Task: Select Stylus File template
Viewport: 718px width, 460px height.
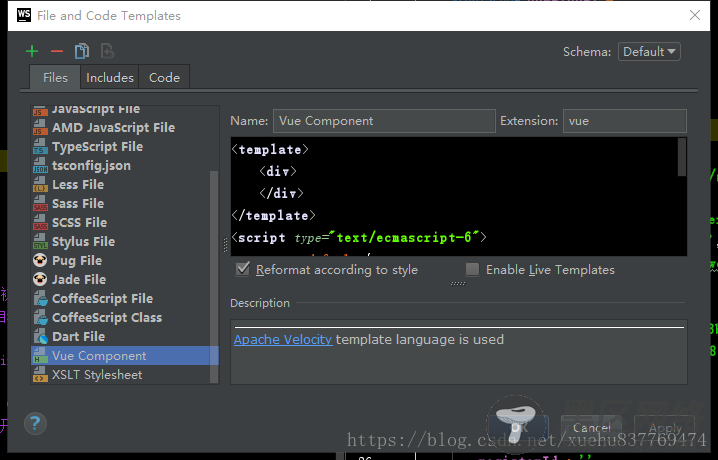Action: [125, 242]
